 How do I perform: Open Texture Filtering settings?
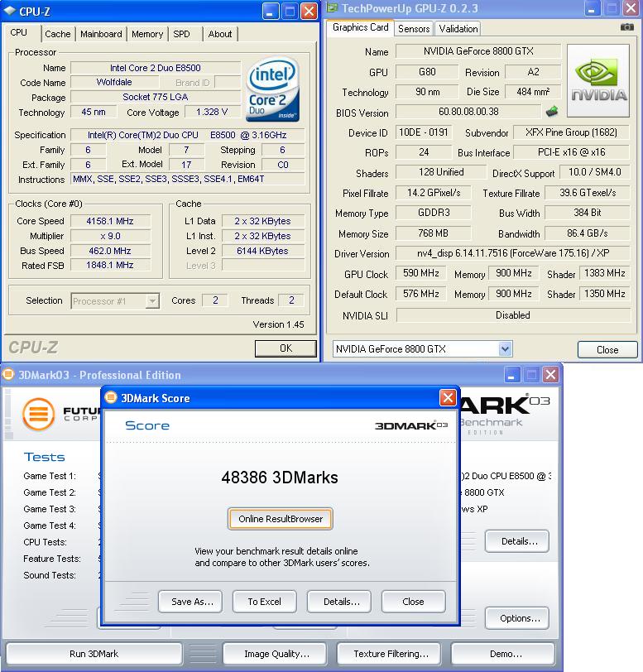tap(389, 654)
